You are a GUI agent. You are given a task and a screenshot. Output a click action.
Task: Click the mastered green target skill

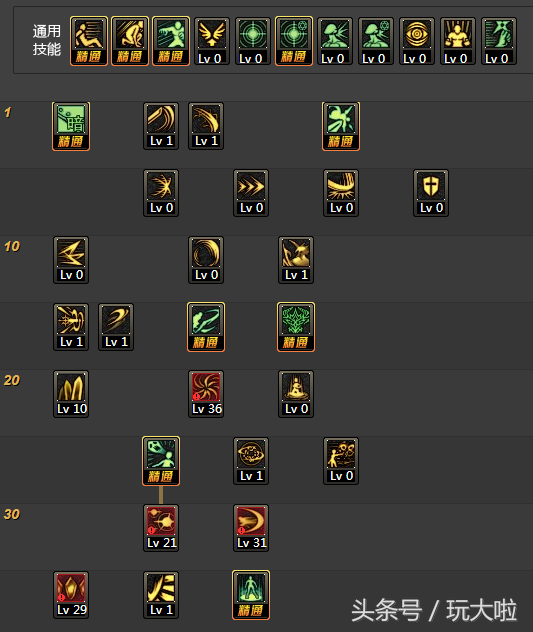pos(294,41)
